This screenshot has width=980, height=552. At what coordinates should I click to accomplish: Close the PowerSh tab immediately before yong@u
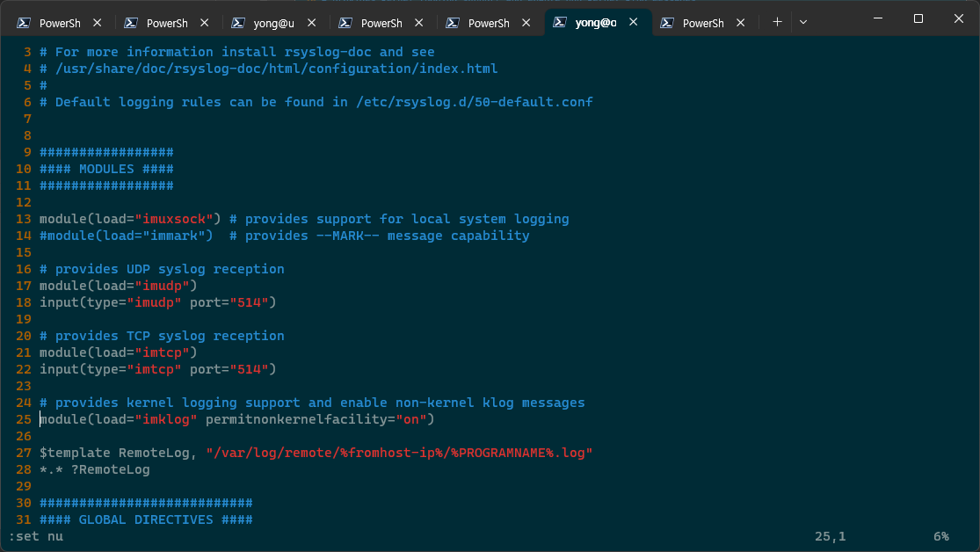(x=205, y=23)
